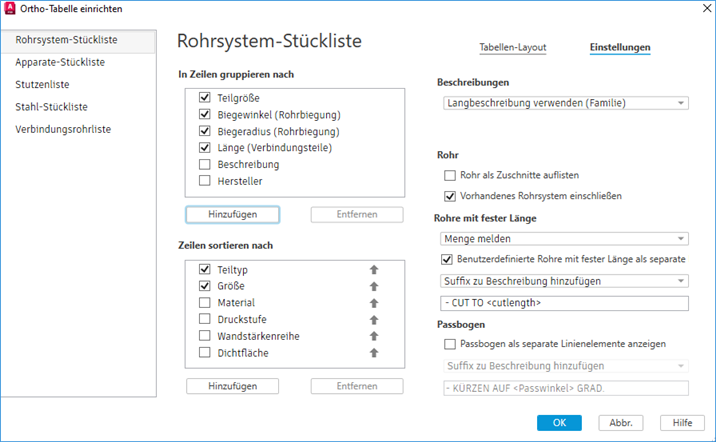Screen dimensions: 716x442
Task: Enable the Beschreibung grouping checkbox
Action: tap(205, 164)
